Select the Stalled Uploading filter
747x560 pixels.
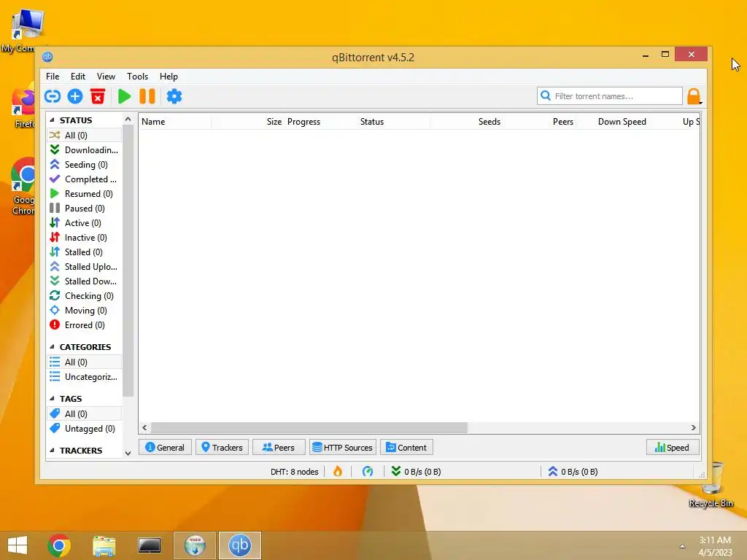click(x=85, y=267)
